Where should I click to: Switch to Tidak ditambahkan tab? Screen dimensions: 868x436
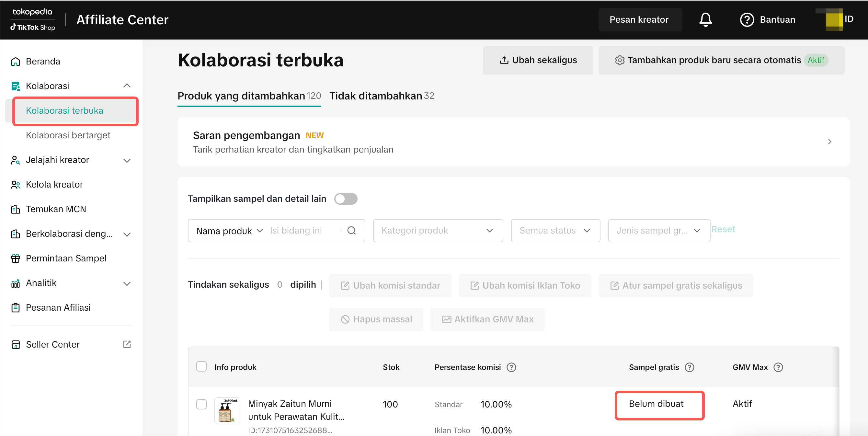382,96
